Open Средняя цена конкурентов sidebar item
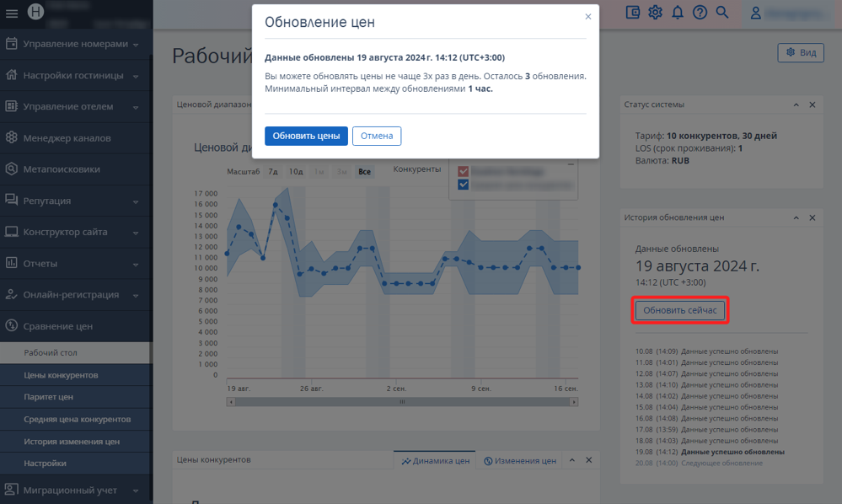This screenshot has height=504, width=842. tap(76, 419)
